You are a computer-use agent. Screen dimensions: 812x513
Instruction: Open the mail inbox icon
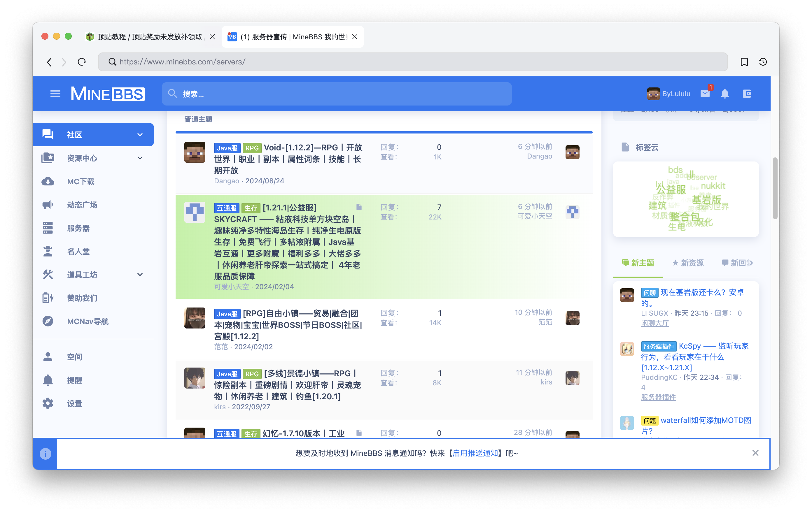[x=705, y=94]
